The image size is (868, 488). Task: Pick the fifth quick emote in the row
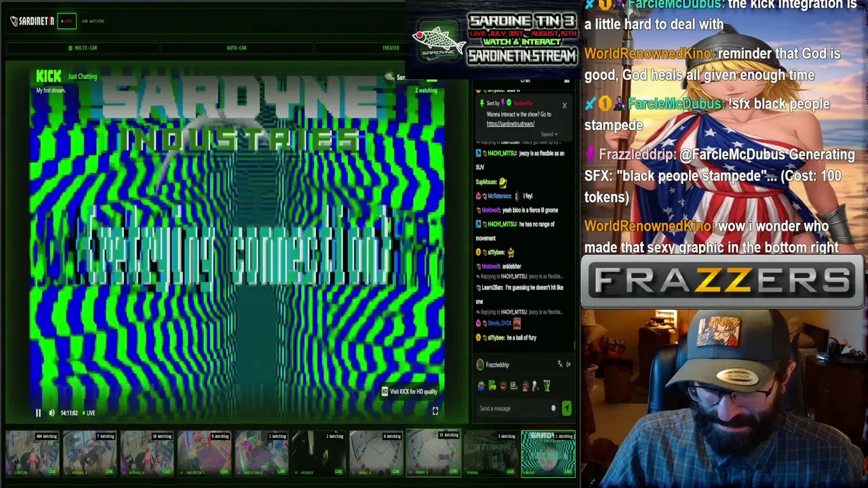524,386
